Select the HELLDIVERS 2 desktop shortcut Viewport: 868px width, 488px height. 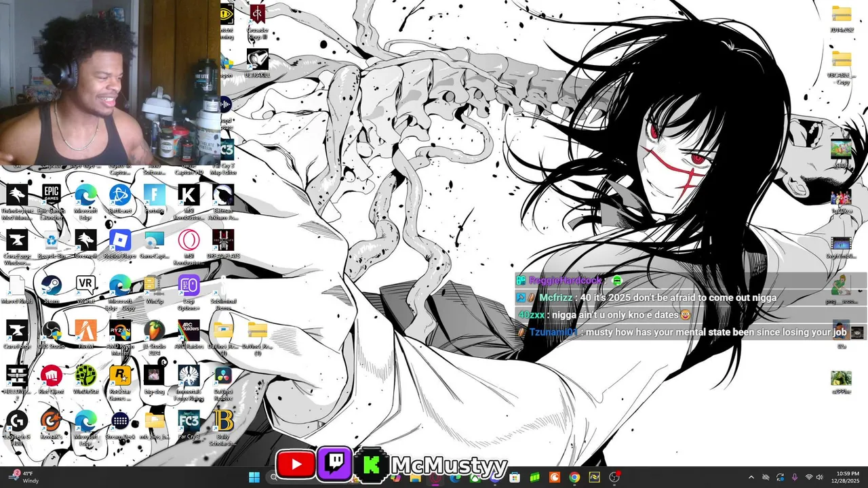[17, 381]
